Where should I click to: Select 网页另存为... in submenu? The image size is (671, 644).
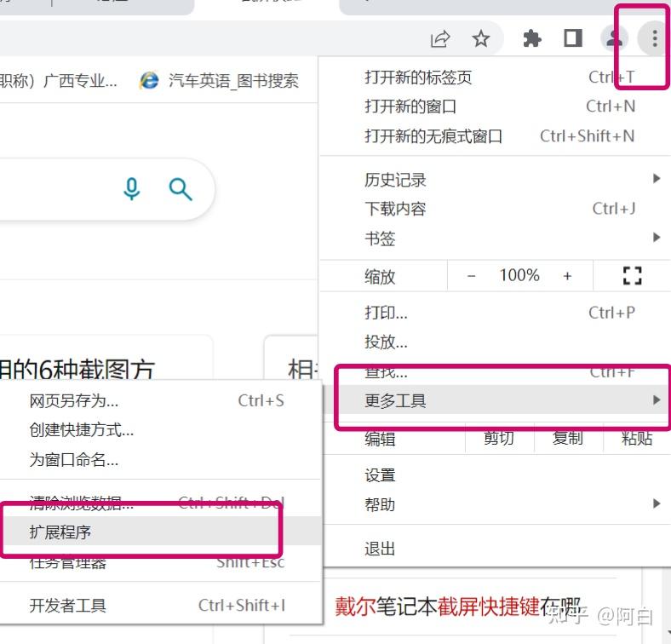[x=160, y=400]
